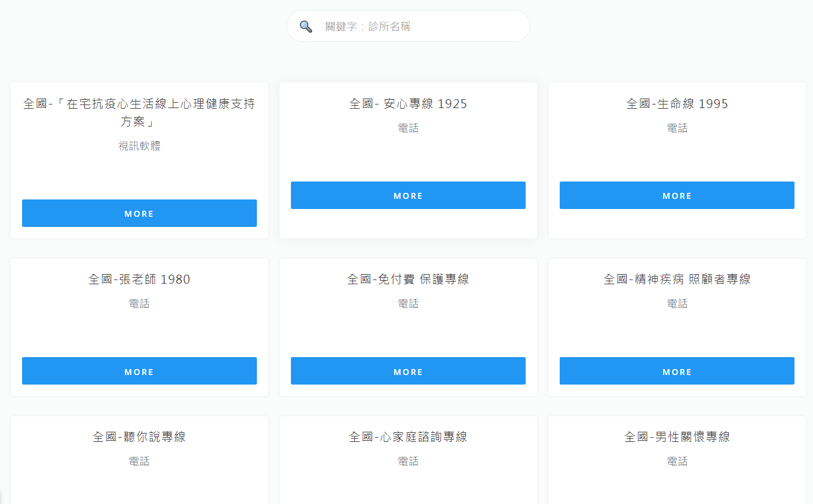Focus the clinic name keyword search field
Viewport: 813px width, 504px height.
[408, 26]
